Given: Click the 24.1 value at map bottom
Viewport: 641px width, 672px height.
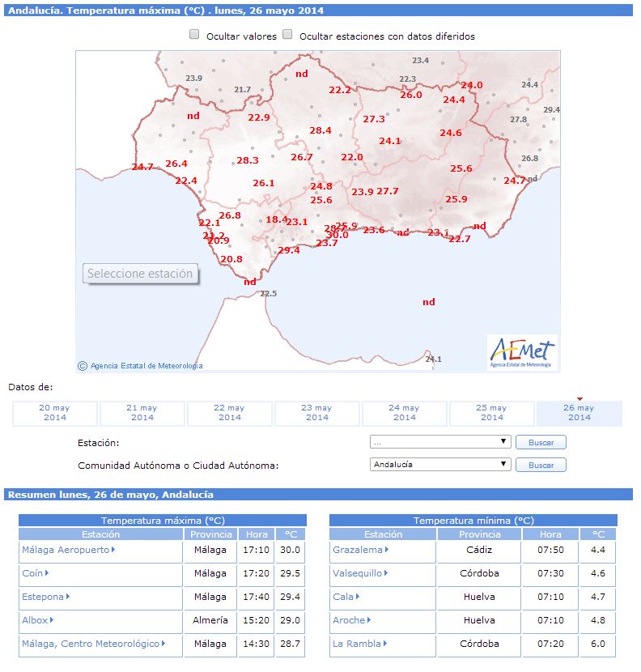Looking at the screenshot, I should tap(433, 359).
